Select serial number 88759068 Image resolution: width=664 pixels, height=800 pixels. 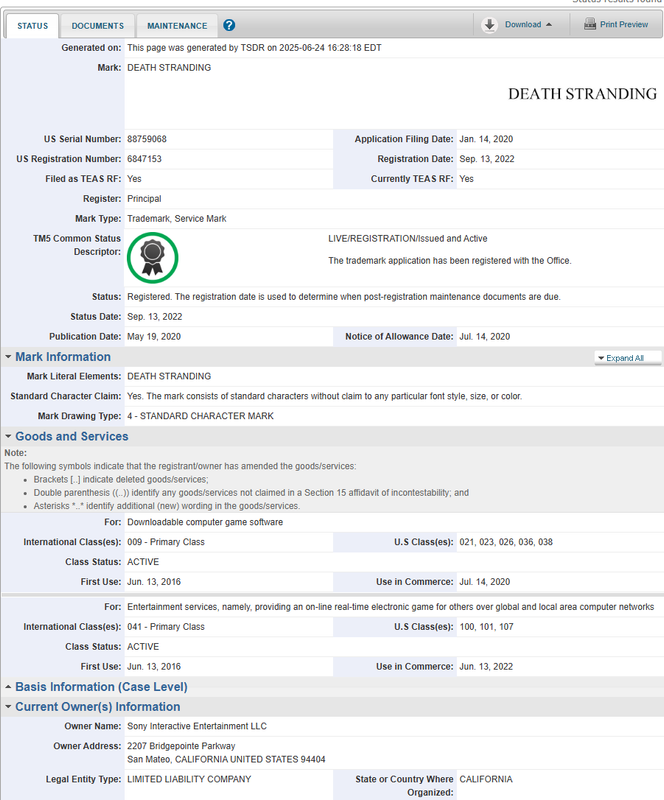(x=147, y=139)
